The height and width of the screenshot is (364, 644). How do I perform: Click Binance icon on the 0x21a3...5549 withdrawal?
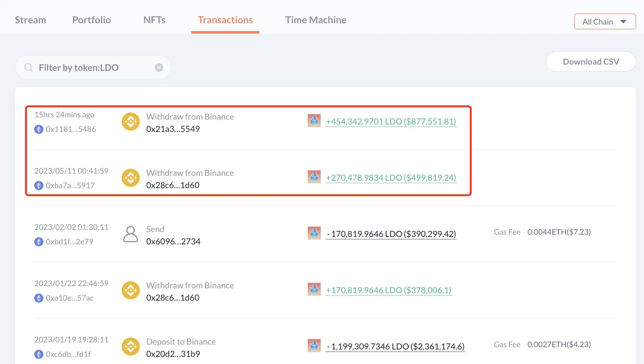click(x=130, y=122)
